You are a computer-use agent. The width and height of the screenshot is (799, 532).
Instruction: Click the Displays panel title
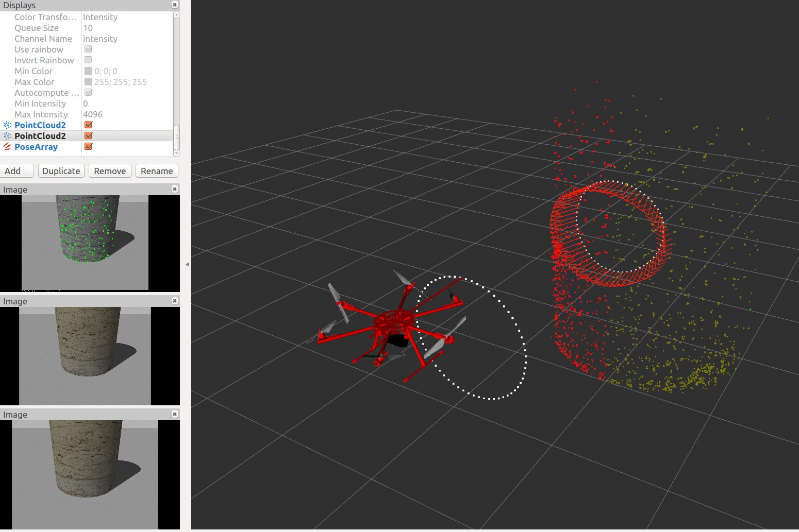coord(20,5)
